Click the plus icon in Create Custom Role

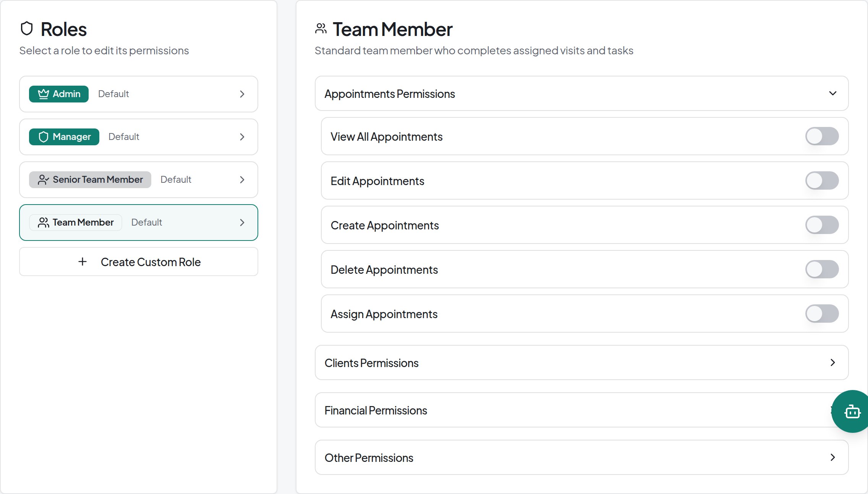click(83, 262)
